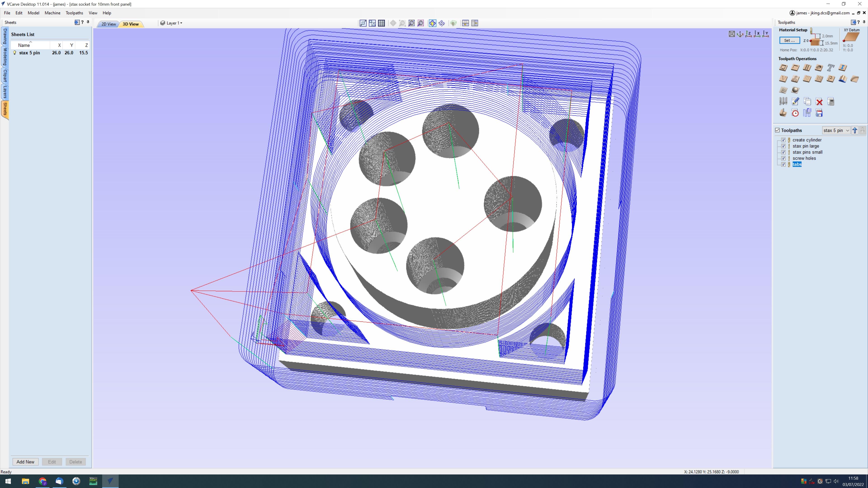Screen dimensions: 868x488
Task: Switch to the 2D View tab
Action: click(x=108, y=24)
